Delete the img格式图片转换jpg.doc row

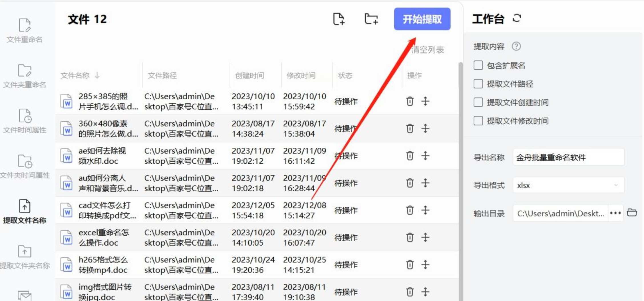410,292
